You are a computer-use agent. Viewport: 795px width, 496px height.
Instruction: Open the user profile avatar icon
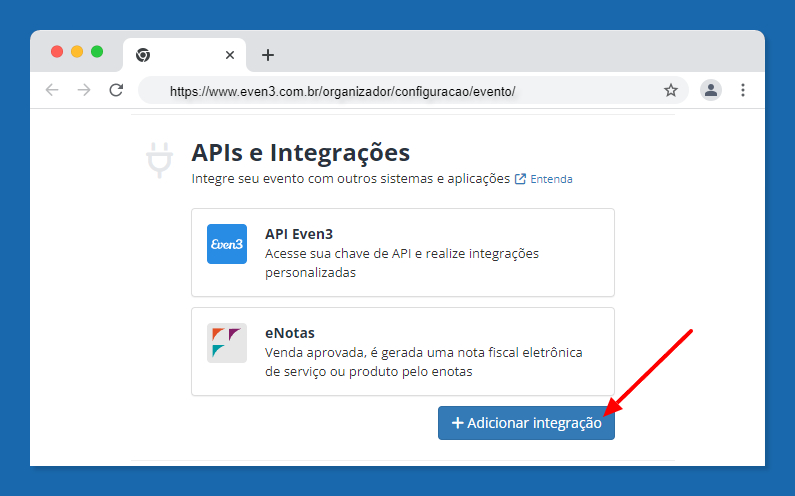(x=711, y=90)
